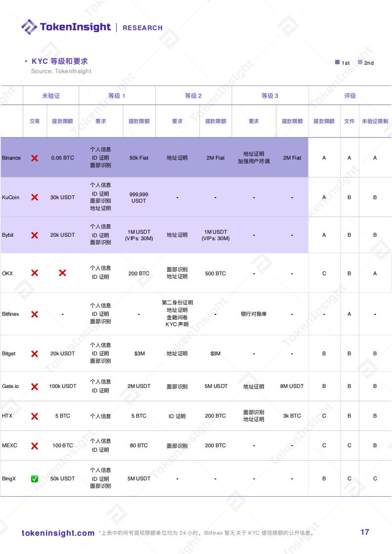Click the 文件 subheader

click(349, 121)
